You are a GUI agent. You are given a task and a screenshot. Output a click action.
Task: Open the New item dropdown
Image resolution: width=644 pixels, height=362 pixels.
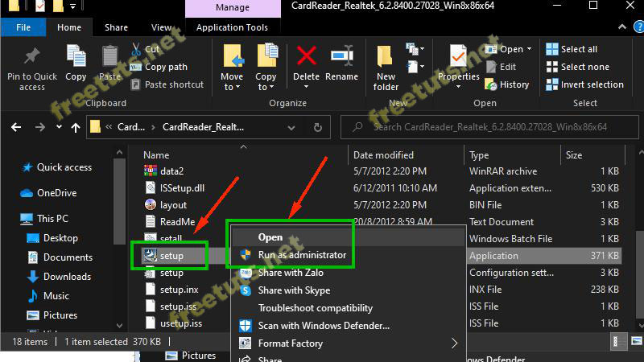(x=415, y=49)
